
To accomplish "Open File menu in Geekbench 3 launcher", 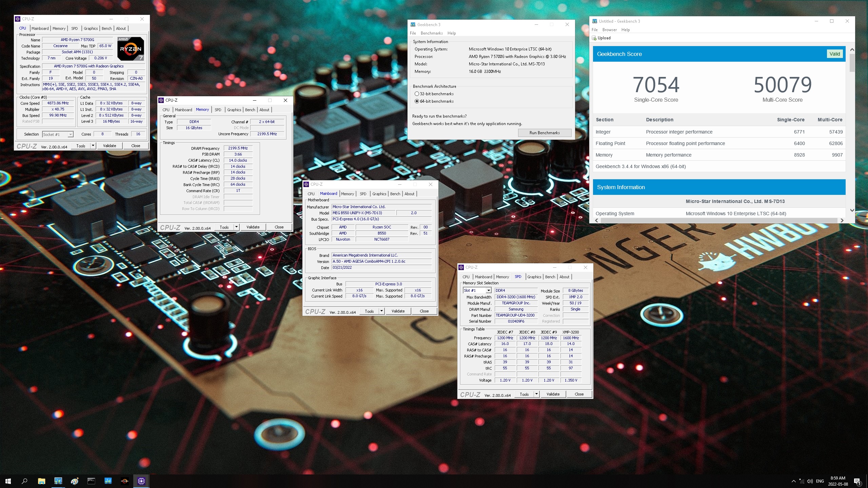I will 413,33.
